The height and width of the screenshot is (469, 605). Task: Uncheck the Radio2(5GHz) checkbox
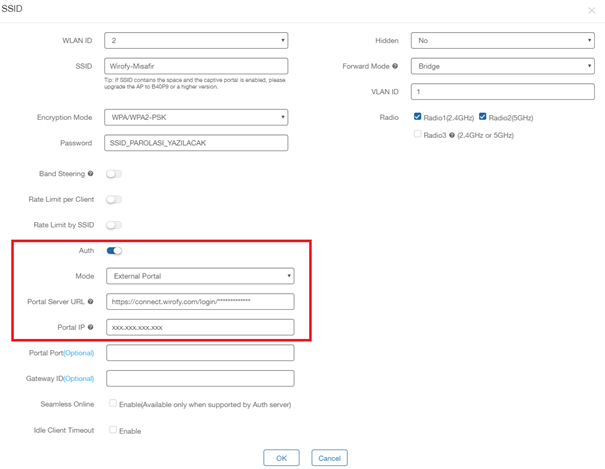pos(483,117)
